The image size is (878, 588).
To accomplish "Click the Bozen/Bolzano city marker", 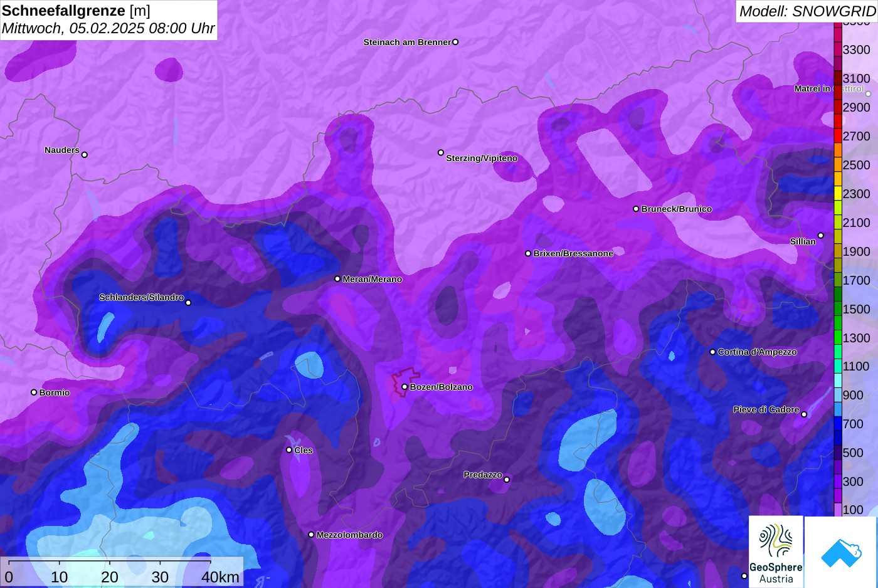I will (405, 387).
